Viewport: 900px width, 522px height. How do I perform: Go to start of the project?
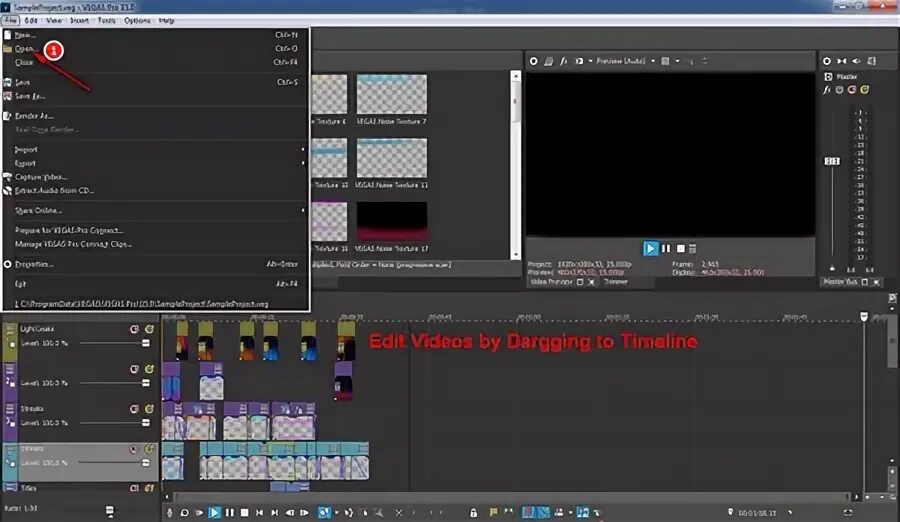[259, 512]
